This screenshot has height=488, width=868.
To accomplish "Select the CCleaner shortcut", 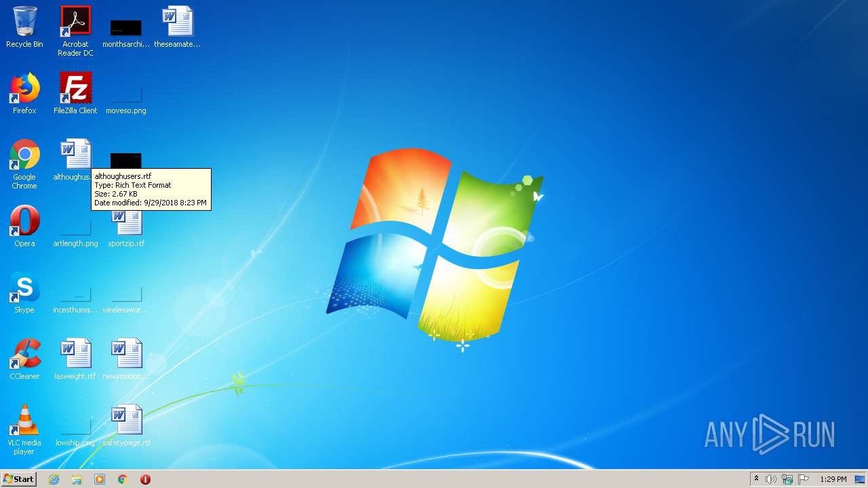I will point(24,360).
